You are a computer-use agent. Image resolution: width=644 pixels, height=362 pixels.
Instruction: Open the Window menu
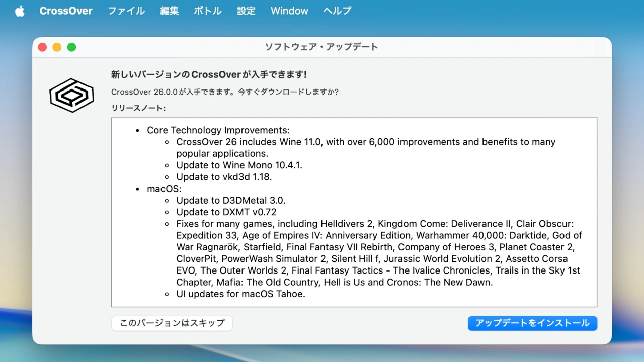point(289,11)
